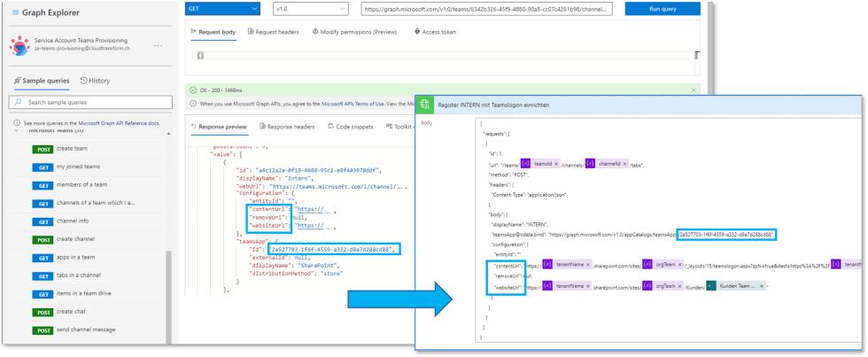868x357 pixels.
Task: Remove orgTeam token in contentUrl line
Action: [680, 265]
